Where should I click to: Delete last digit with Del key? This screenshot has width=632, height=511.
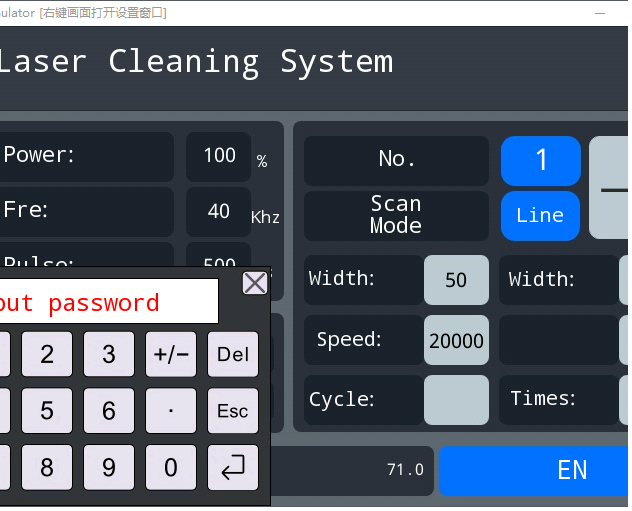point(233,354)
